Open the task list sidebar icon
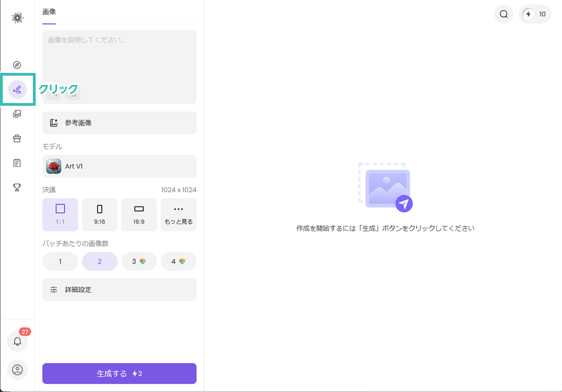The image size is (562, 392). pyautogui.click(x=17, y=163)
